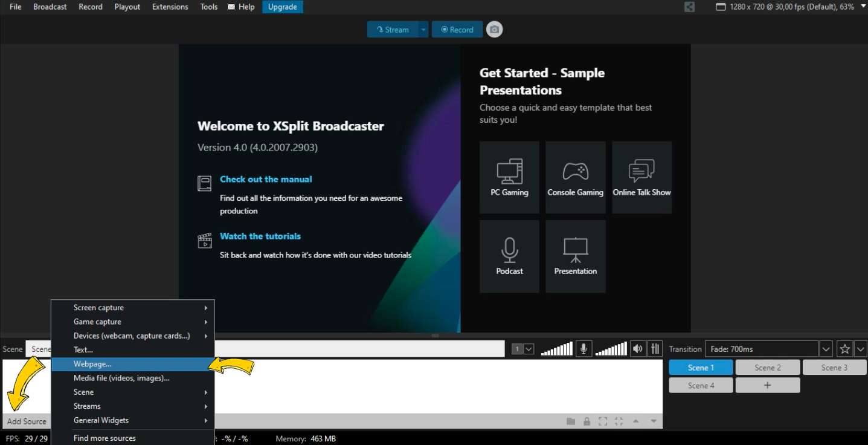Screen dimensions: 868x445
Task: Add a new scene with plus button
Action: pyautogui.click(x=768, y=385)
